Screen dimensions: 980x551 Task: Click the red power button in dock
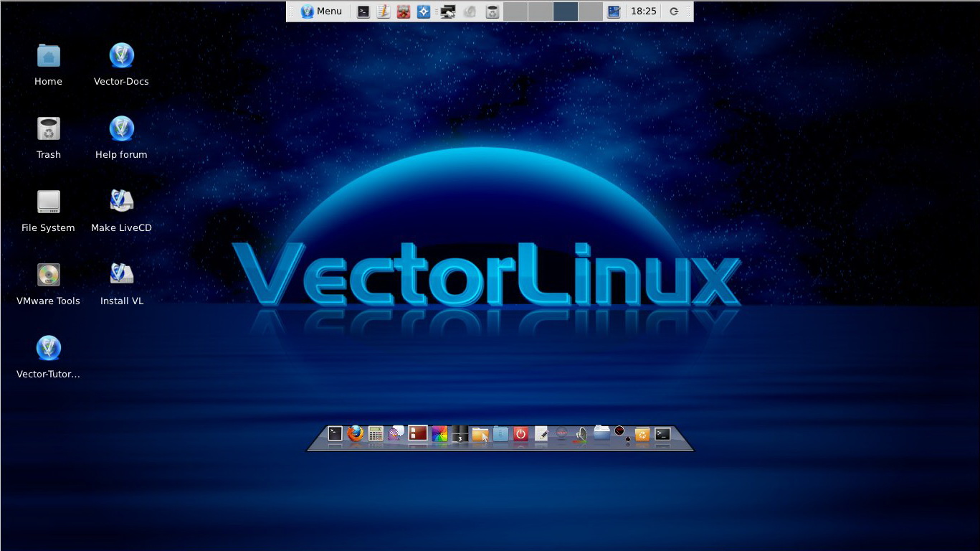coord(521,433)
